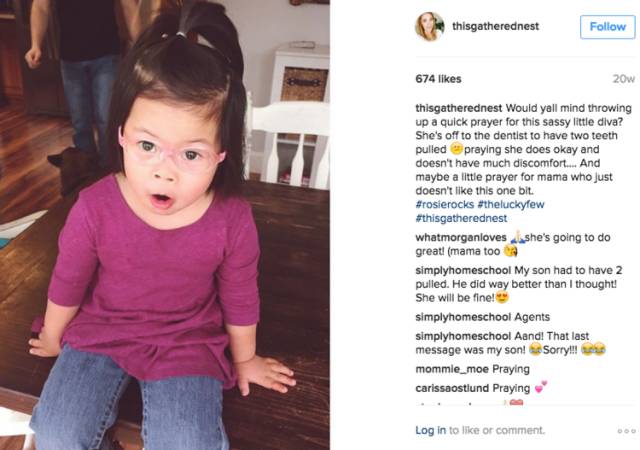Open simplyhomeschool profile on Aand comment
The width and height of the screenshot is (640, 450).
tap(463, 336)
